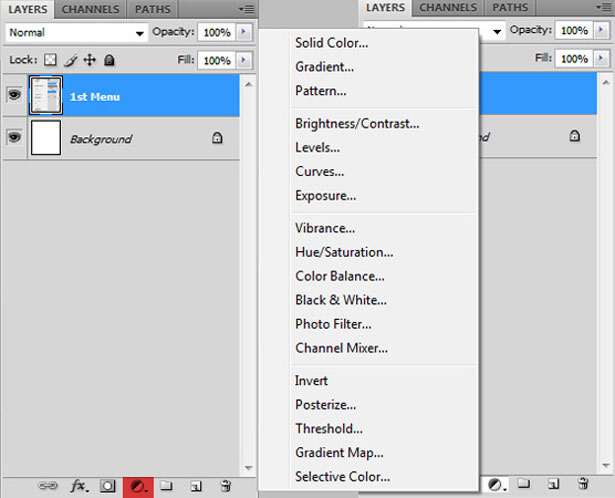This screenshot has height=498, width=615.
Task: Open Fill slider arrow in right panel
Action: click(x=601, y=58)
